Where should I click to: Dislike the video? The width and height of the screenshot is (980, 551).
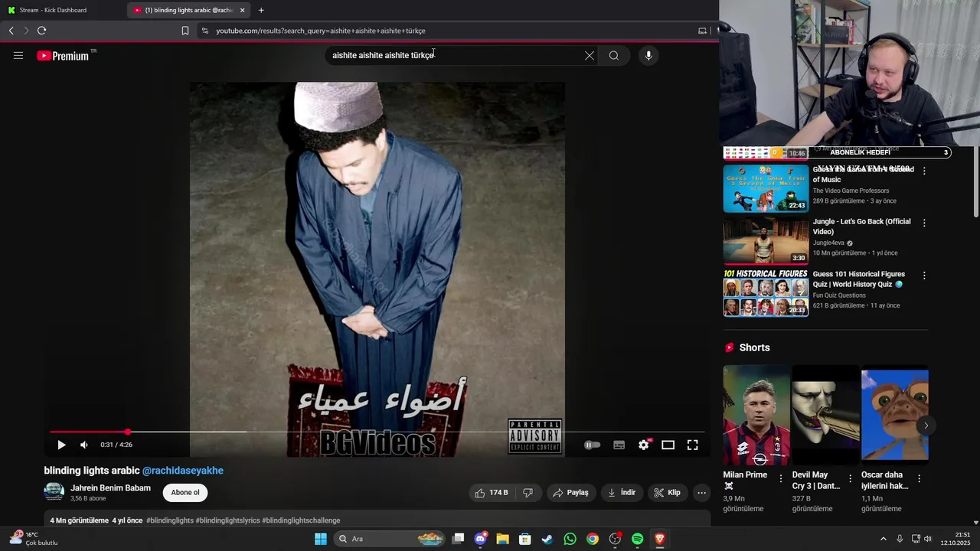pos(528,493)
